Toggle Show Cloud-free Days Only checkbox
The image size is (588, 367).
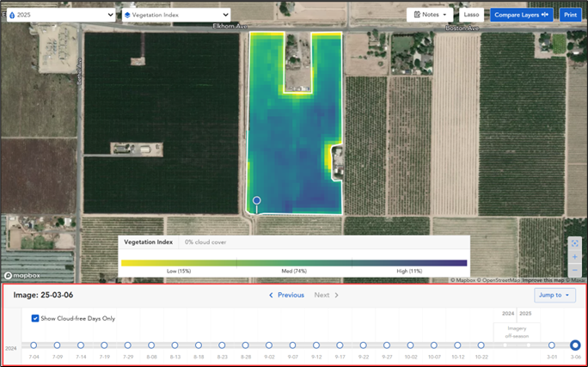(35, 318)
